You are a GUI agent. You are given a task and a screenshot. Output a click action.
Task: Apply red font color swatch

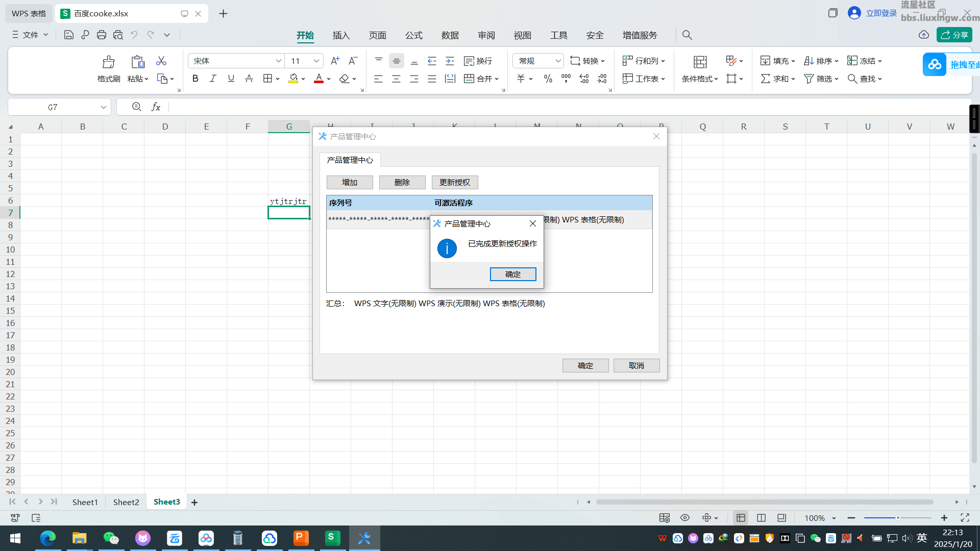[x=318, y=79]
